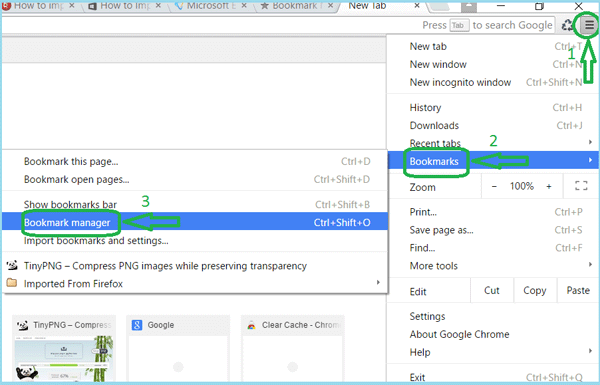
Task: Expand the Bookmarks submenu arrow
Action: [590, 160]
